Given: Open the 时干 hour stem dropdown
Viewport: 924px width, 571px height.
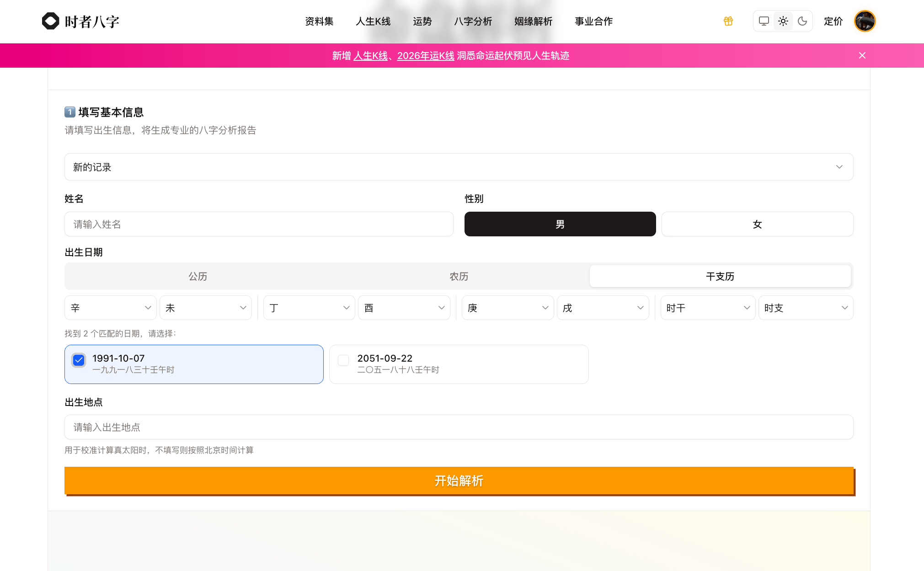Looking at the screenshot, I should coord(707,308).
